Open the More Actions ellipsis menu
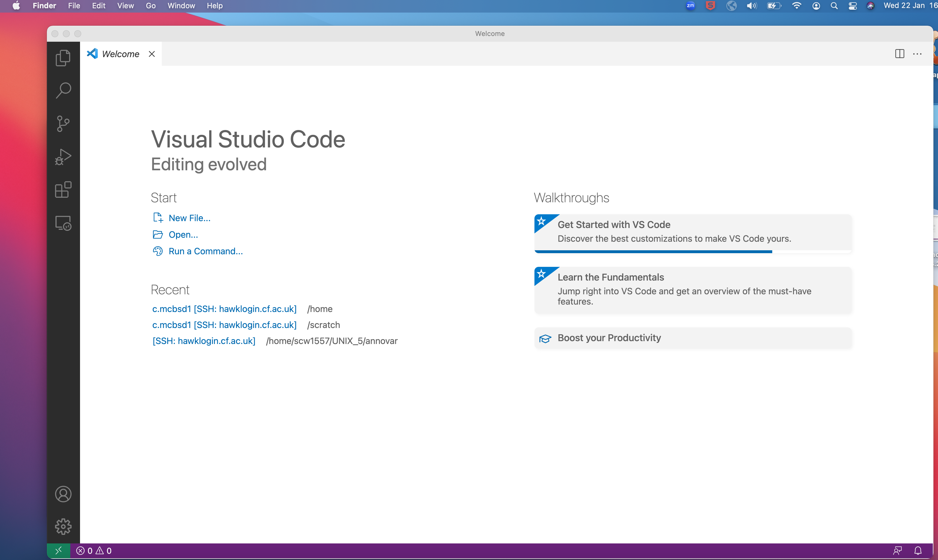The width and height of the screenshot is (938, 560). coord(917,54)
